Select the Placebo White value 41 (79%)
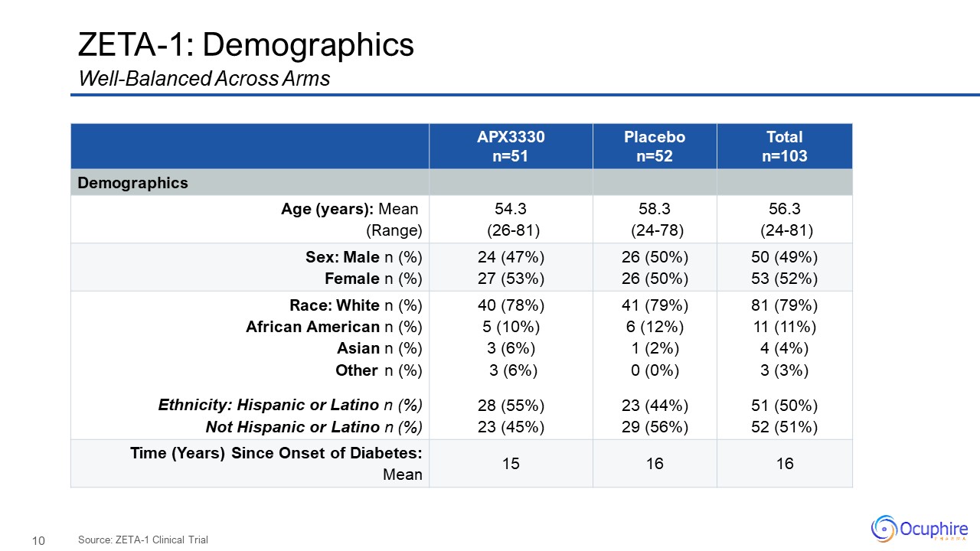The height and width of the screenshot is (551, 980). click(x=655, y=305)
